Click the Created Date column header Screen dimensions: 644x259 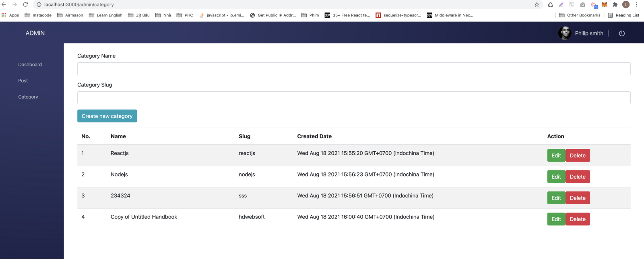(314, 136)
